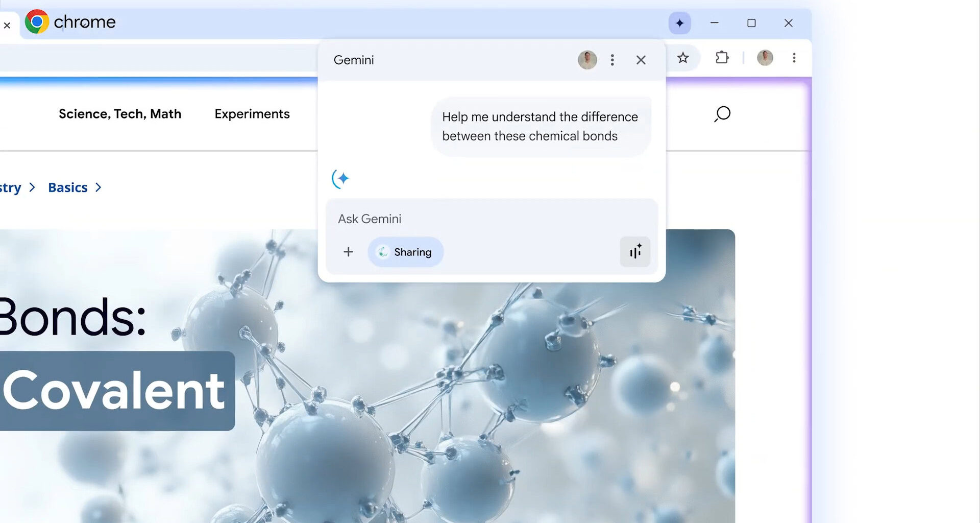Image resolution: width=980 pixels, height=523 pixels.
Task: Click the profile avatar in Gemini panel
Action: tap(587, 60)
